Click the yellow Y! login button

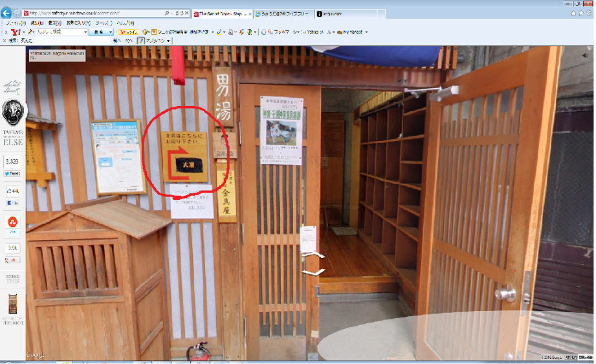tap(128, 32)
